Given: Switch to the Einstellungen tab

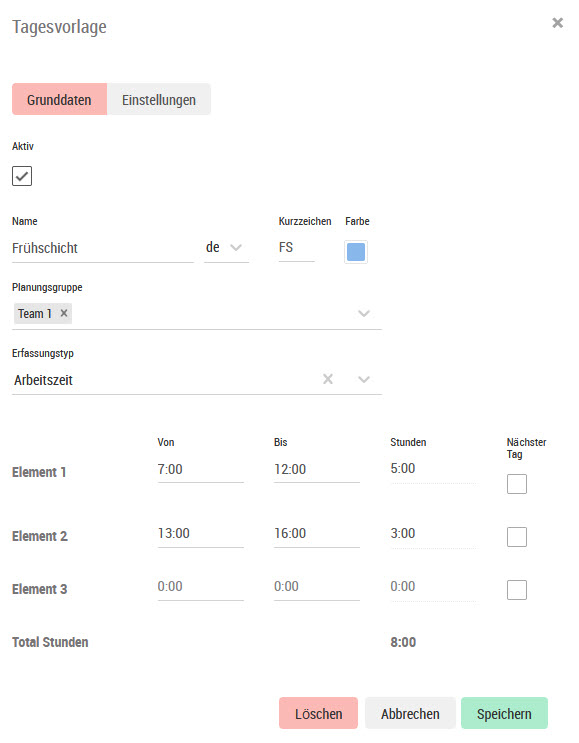Looking at the screenshot, I should coord(159,100).
